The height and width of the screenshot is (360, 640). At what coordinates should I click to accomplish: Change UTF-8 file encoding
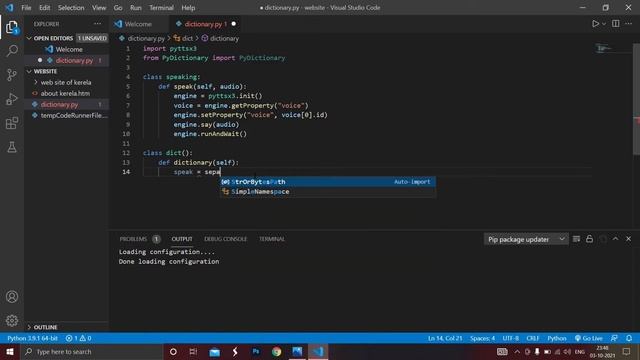click(511, 338)
